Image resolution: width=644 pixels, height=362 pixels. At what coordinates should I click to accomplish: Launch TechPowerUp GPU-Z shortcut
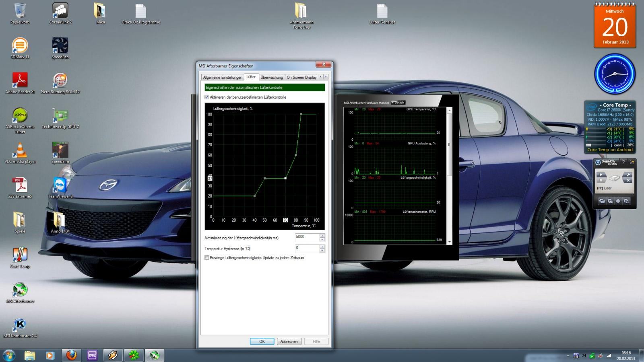click(60, 115)
